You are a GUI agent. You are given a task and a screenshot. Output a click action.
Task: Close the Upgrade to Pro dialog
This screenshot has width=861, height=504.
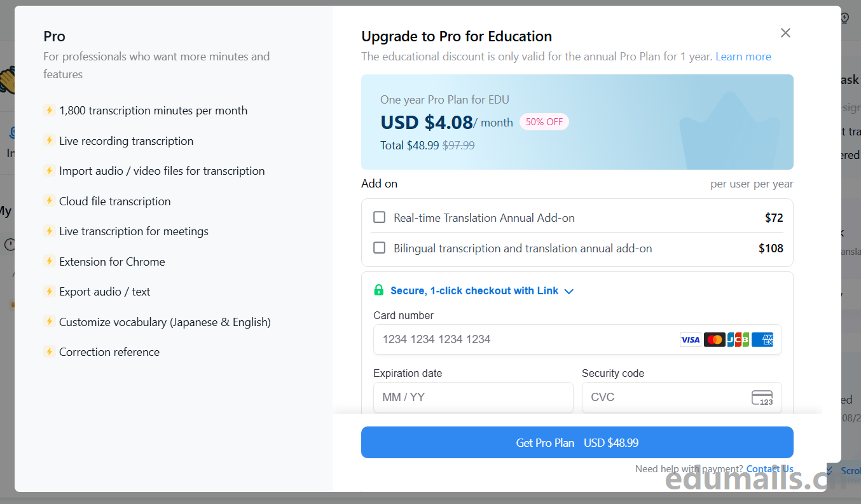click(785, 33)
